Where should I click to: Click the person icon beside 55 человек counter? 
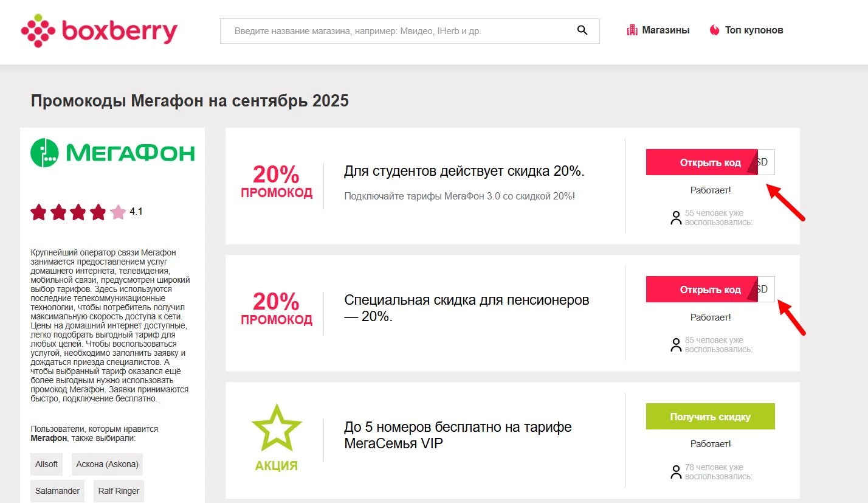[x=675, y=218]
